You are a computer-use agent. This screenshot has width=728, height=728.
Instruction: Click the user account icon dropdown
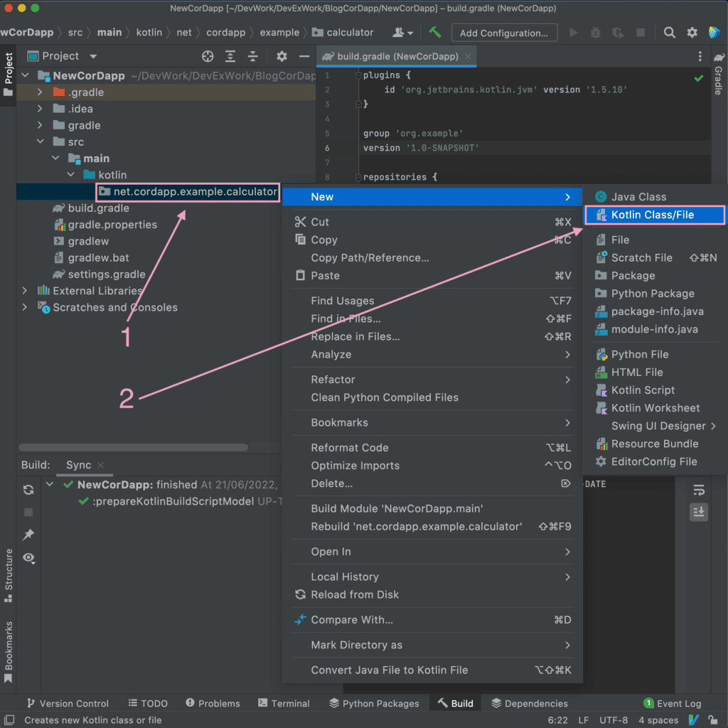point(402,33)
